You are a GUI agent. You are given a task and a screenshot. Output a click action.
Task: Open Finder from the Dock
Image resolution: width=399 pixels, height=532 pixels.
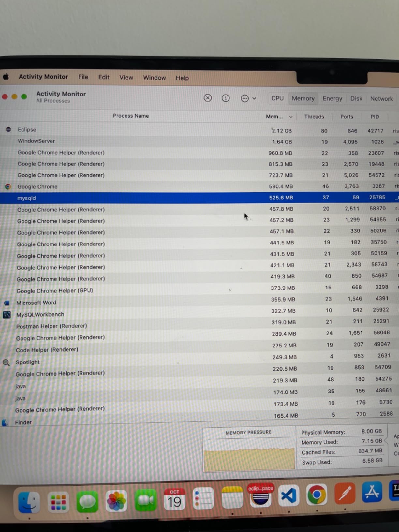pos(29,501)
